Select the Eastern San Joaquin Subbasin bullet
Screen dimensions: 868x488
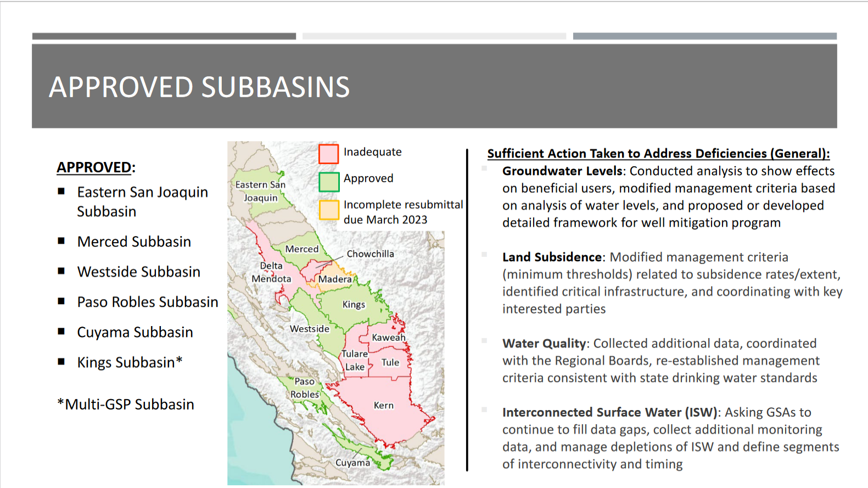click(142, 201)
